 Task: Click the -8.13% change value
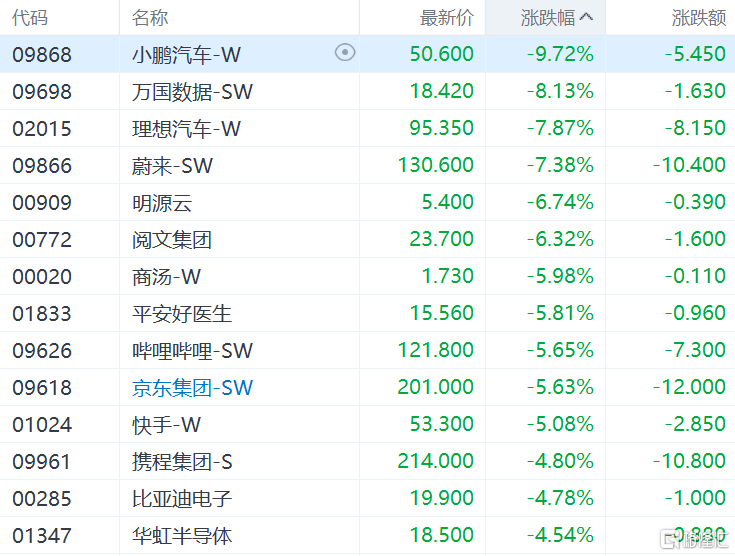click(561, 91)
